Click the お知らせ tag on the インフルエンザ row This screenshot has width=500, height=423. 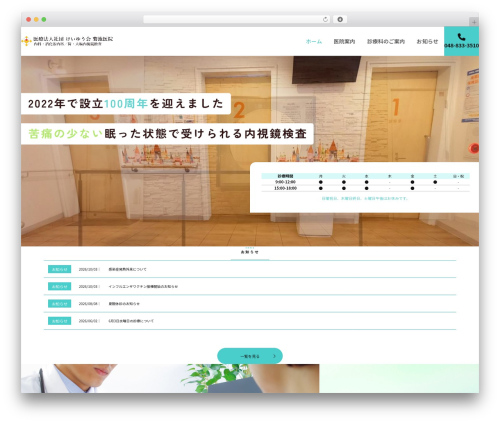coord(59,286)
